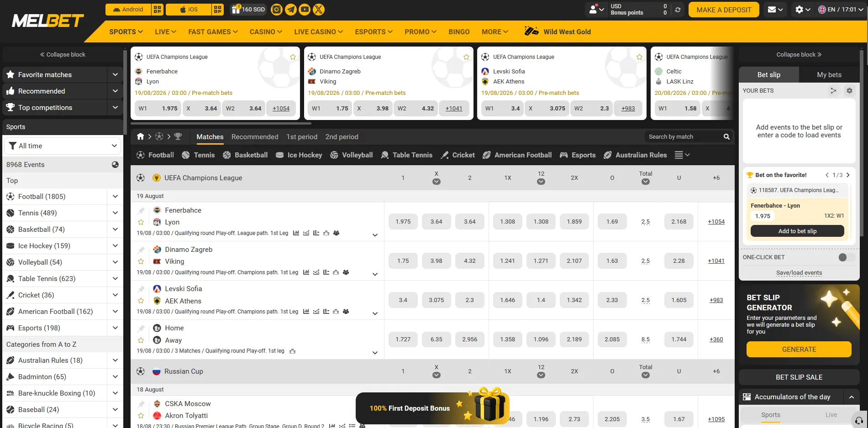Favorite the Dinamo Zagreb - Viking match row

click(141, 261)
